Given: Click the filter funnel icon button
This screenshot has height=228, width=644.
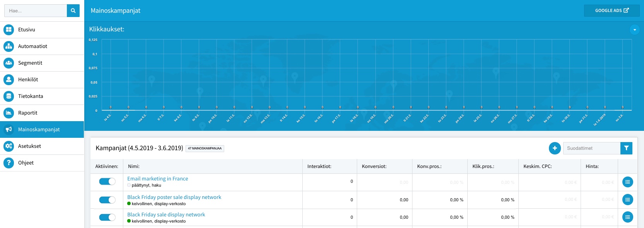Looking at the screenshot, I should 626,148.
